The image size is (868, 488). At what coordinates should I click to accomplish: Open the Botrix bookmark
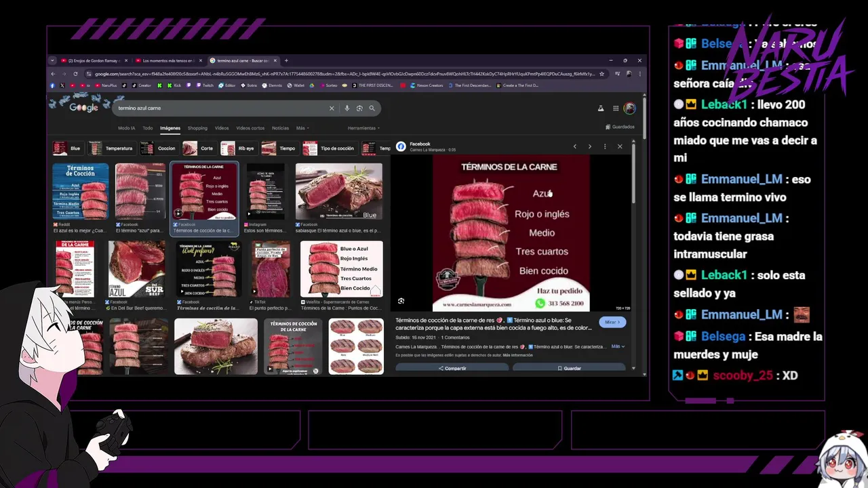248,85
